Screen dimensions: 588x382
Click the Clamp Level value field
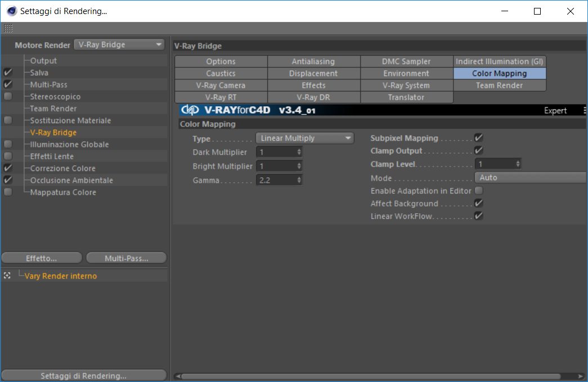point(495,164)
